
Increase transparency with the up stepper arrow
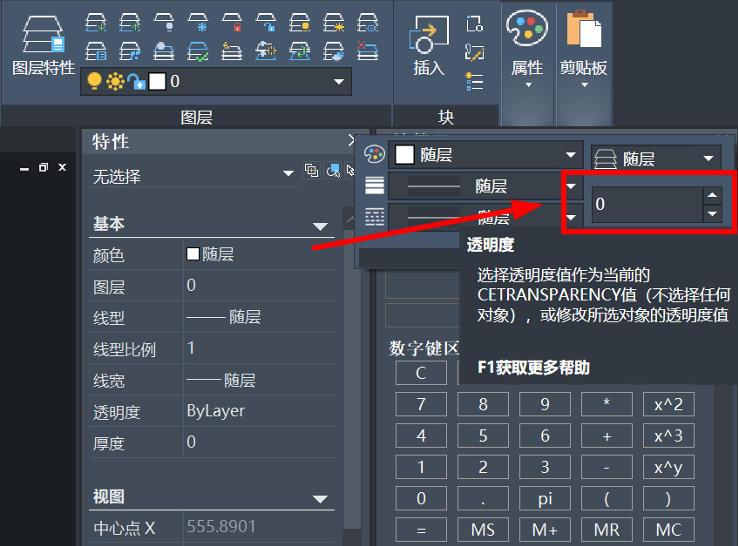[x=712, y=195]
